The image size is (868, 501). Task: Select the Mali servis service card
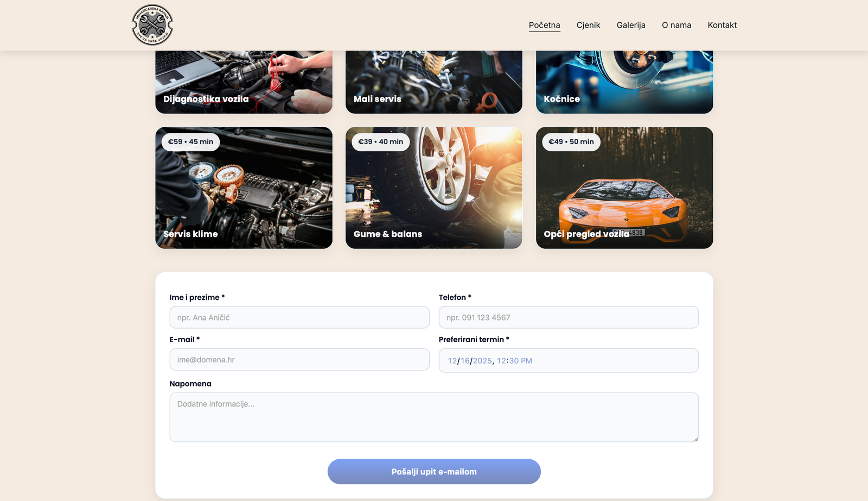[433, 81]
